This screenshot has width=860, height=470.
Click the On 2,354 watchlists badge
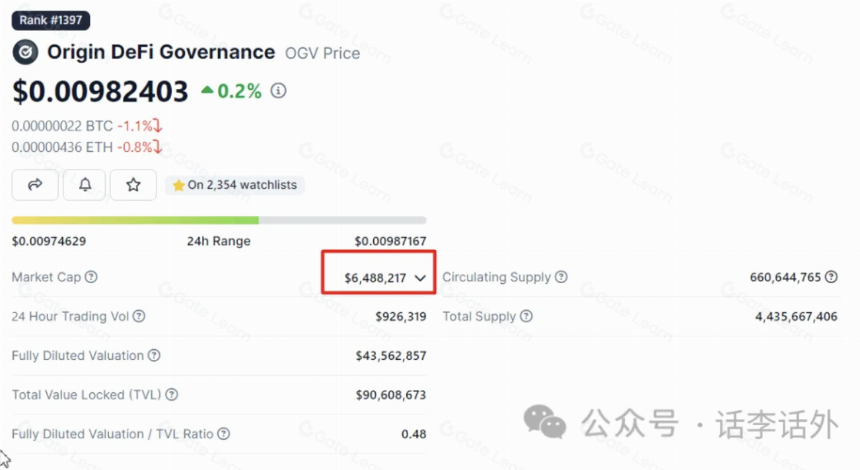pos(235,185)
